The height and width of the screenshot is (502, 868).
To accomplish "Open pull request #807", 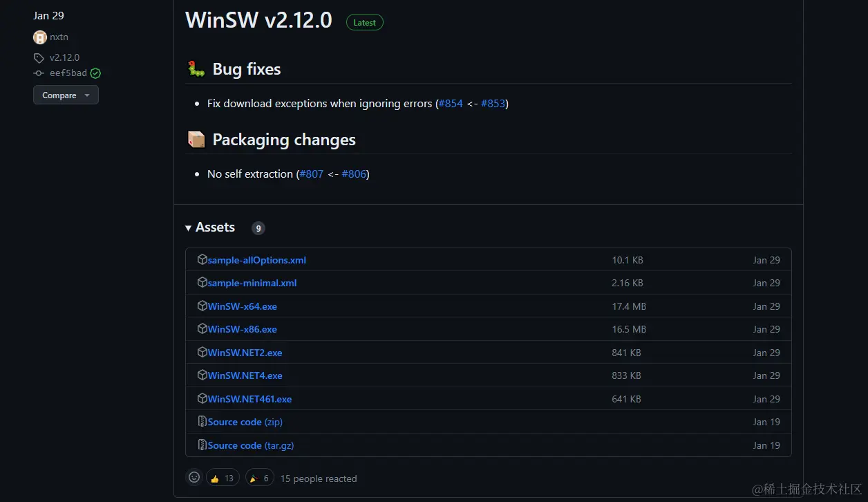I will click(x=311, y=174).
